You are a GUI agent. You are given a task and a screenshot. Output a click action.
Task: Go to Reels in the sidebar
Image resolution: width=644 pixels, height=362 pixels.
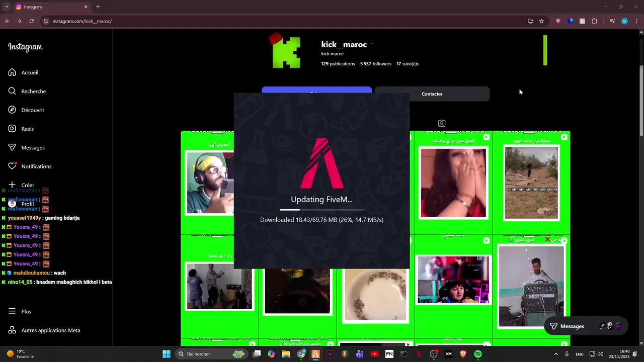pyautogui.click(x=21, y=129)
